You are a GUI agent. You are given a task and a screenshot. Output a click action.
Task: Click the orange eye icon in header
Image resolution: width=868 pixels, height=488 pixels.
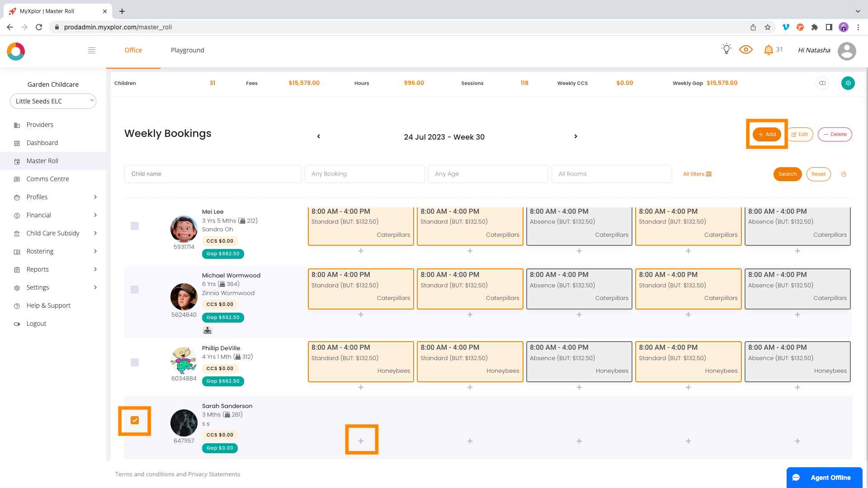click(746, 50)
